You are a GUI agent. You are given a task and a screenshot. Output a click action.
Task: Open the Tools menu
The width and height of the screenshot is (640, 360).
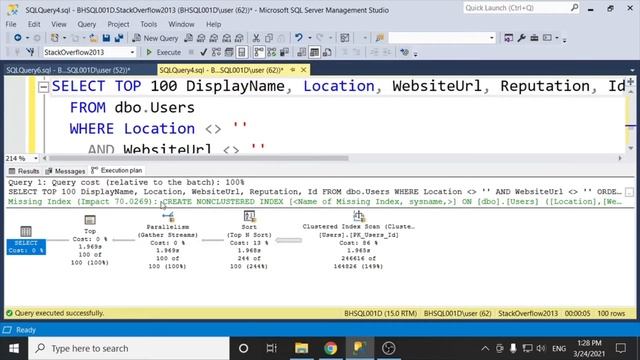pos(149,24)
